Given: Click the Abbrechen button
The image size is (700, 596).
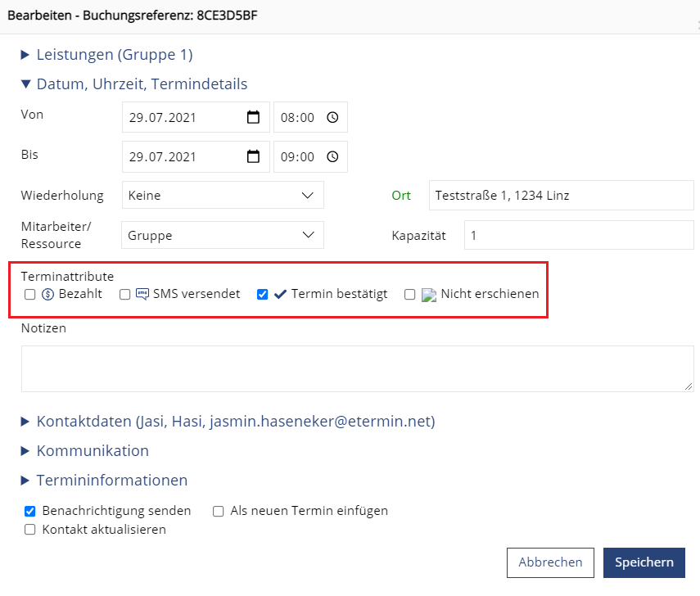Looking at the screenshot, I should tap(550, 562).
